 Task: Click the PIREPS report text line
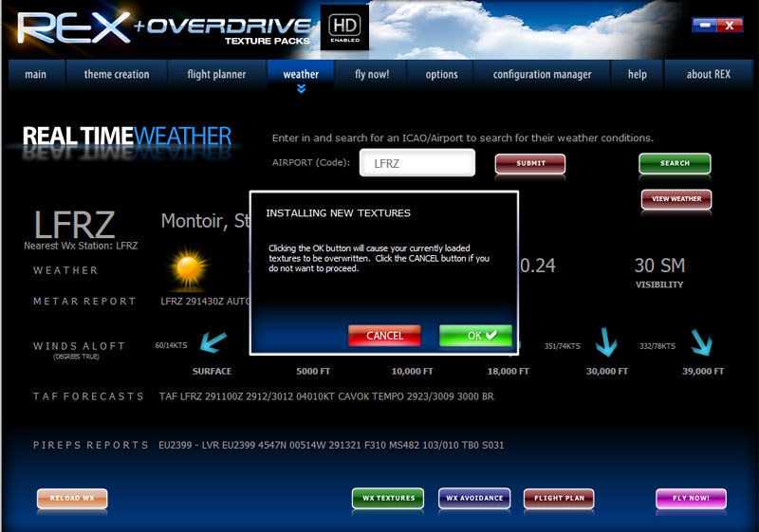[x=331, y=445]
